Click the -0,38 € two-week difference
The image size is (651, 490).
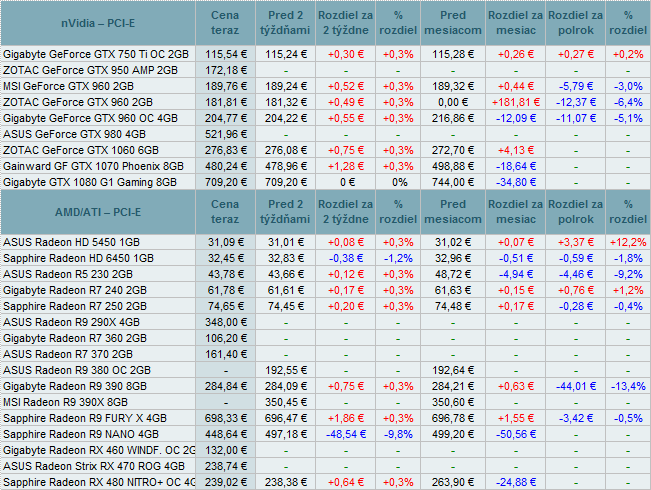tap(346, 258)
